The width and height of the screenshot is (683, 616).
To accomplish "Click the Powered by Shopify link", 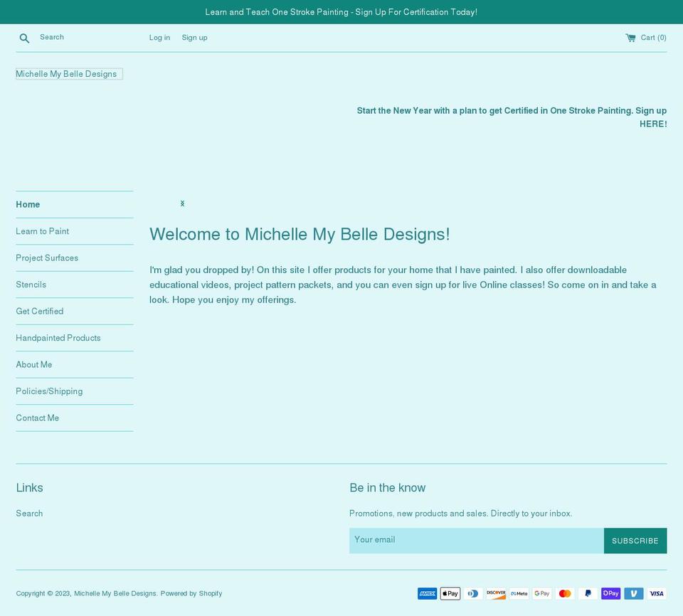I will click(191, 593).
